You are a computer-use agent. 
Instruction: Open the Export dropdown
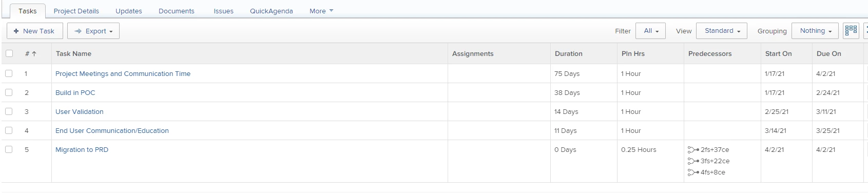coord(93,31)
